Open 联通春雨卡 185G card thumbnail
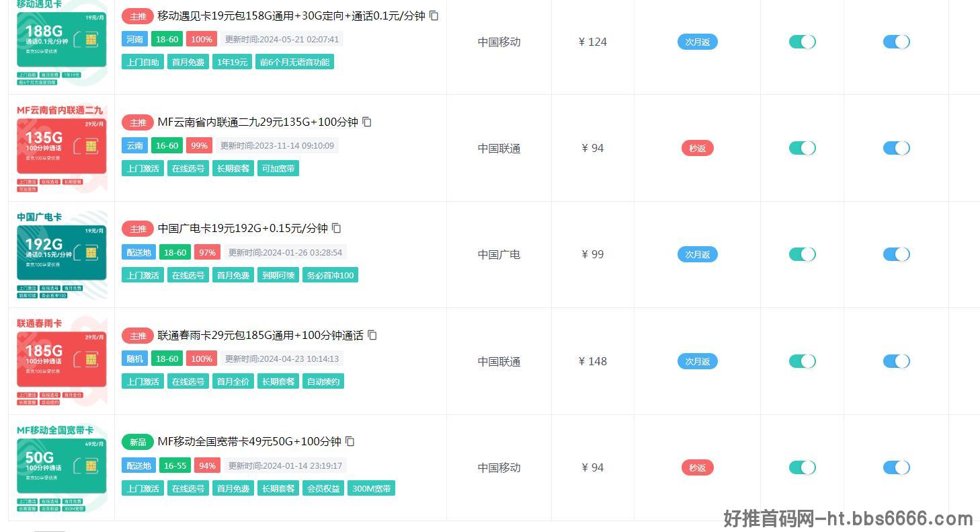The image size is (980, 532). click(62, 361)
